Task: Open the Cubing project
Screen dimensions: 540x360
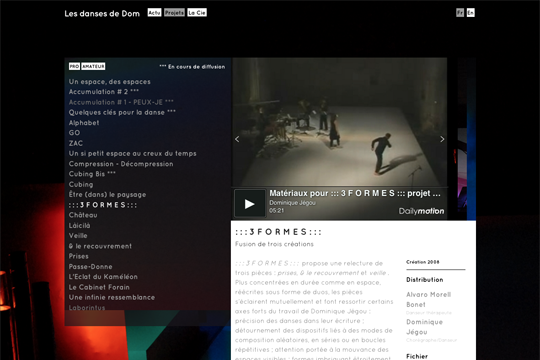Action: (x=81, y=184)
